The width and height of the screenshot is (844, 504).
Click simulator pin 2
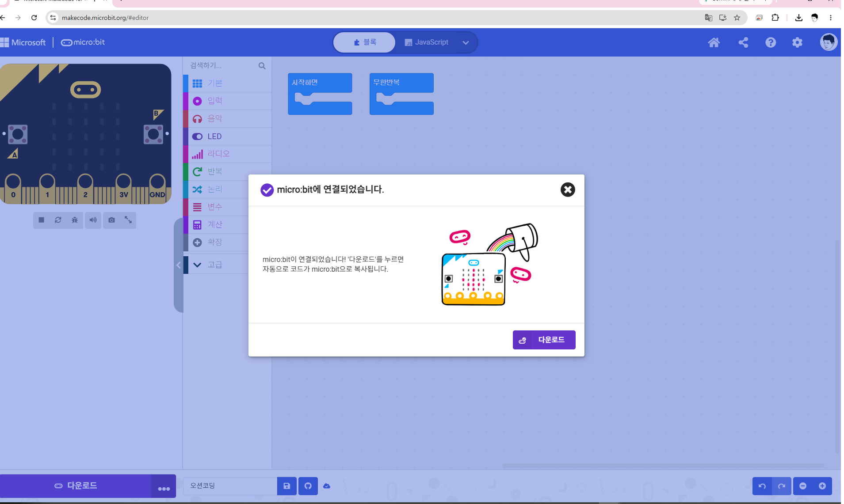pos(85,188)
